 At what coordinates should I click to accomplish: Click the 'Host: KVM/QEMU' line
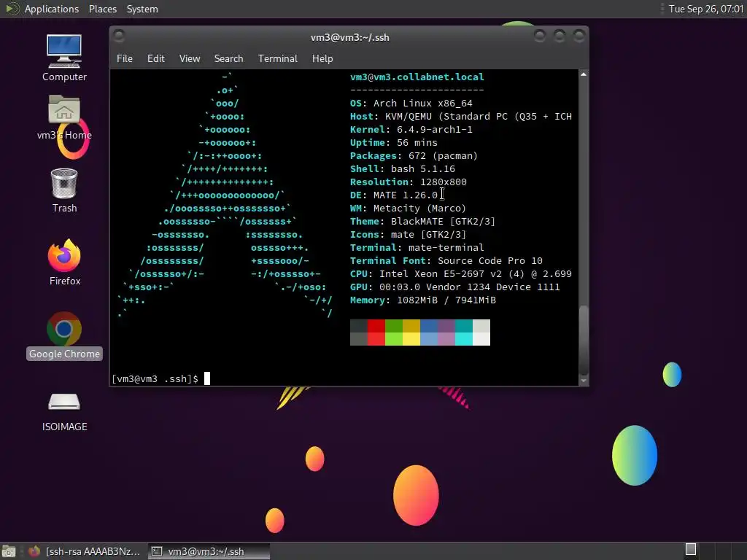tap(461, 117)
